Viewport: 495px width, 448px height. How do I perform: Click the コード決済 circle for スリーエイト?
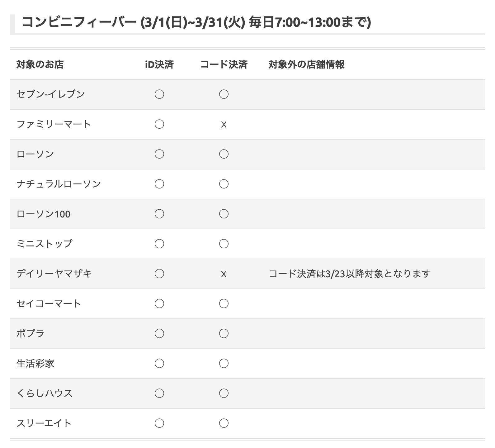224,423
